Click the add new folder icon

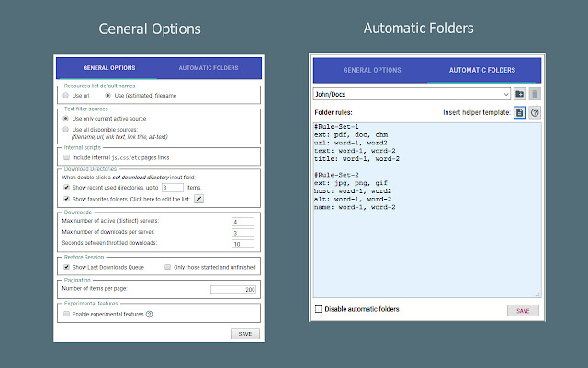pos(519,94)
